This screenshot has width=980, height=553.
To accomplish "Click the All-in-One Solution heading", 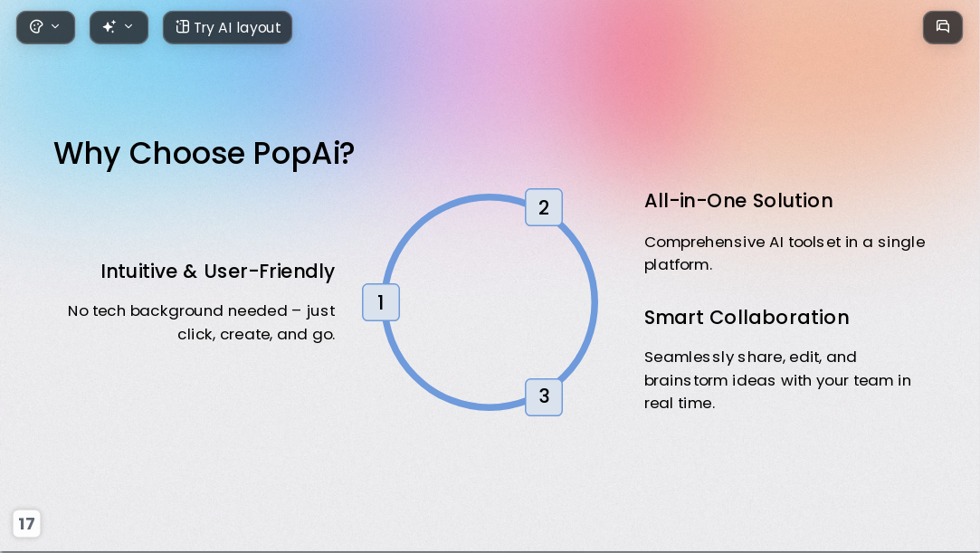I will coord(738,201).
